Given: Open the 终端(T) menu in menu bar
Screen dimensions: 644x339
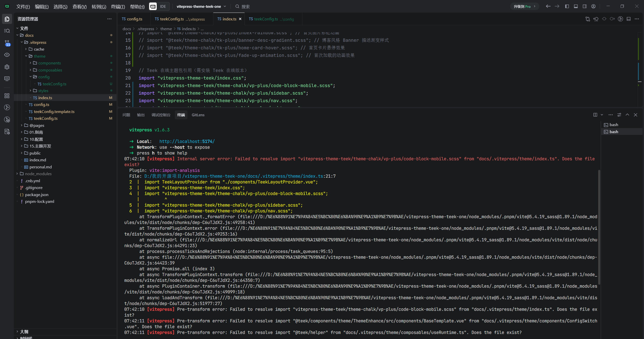Looking at the screenshot, I should pyautogui.click(x=118, y=7).
